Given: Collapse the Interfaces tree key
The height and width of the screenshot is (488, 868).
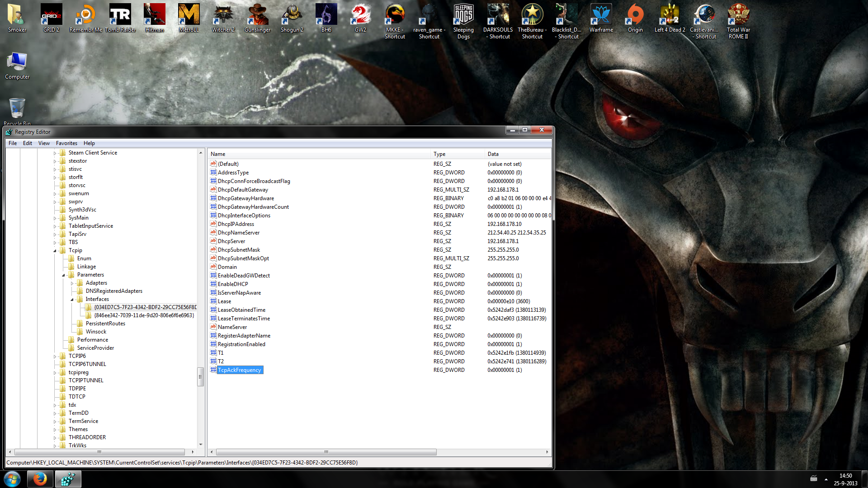Looking at the screenshot, I should (72, 299).
